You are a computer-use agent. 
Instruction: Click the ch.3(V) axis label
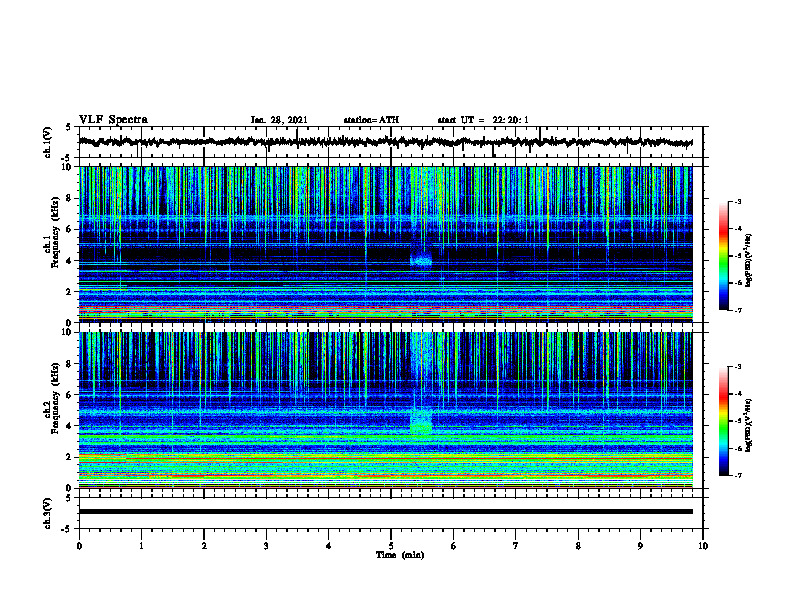click(48, 513)
